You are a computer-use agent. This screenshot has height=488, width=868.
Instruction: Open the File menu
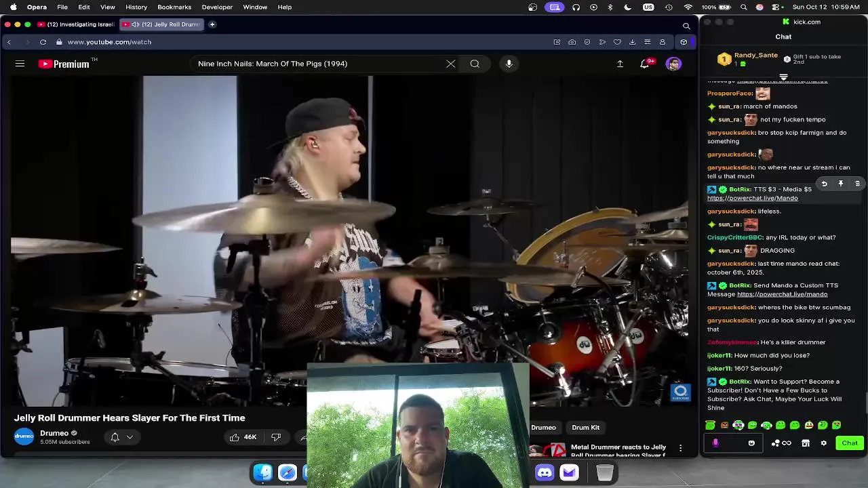(x=62, y=7)
